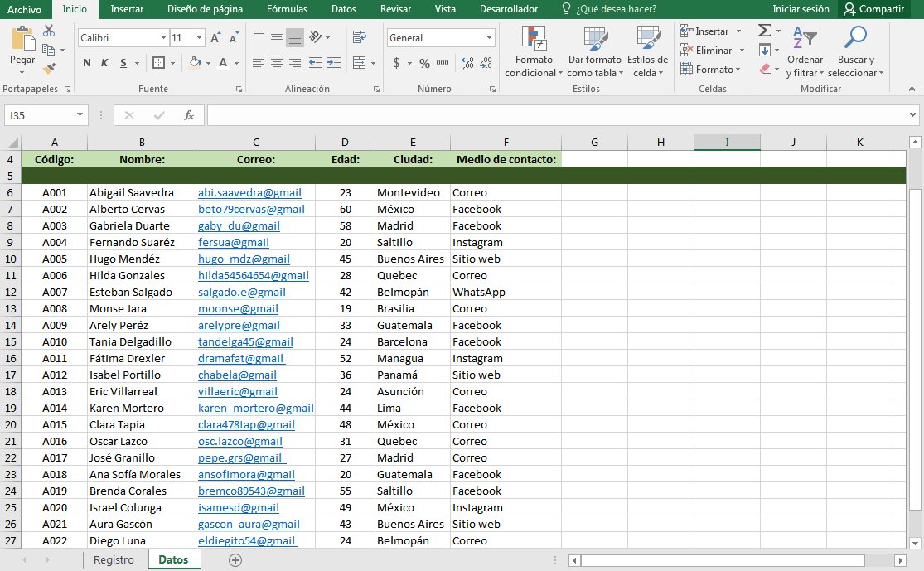Switch to the Vista ribbon tab
924x571 pixels.
pyautogui.click(x=445, y=9)
